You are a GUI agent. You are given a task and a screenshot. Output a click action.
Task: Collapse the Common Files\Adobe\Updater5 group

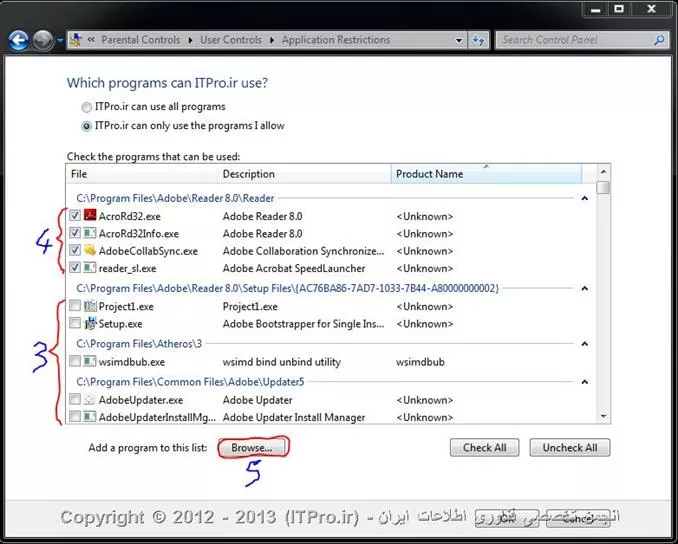[x=585, y=382]
